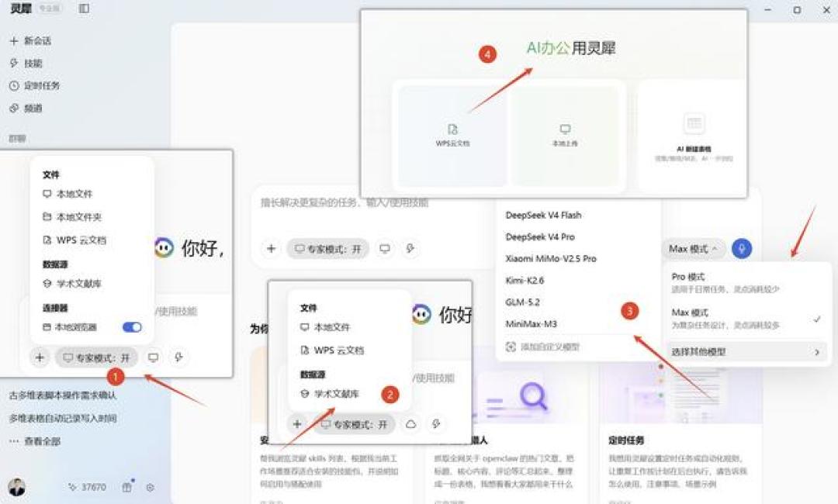Screen dimensions: 838x504
Task: Select WPS 云文档 in the cloud-icon callout menu
Action: coord(332,350)
